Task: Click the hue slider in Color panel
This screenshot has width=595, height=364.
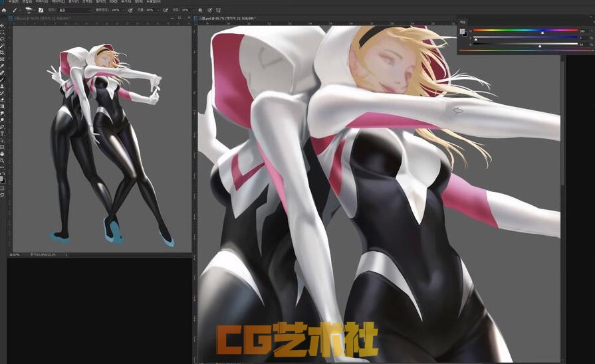Action: click(x=526, y=30)
